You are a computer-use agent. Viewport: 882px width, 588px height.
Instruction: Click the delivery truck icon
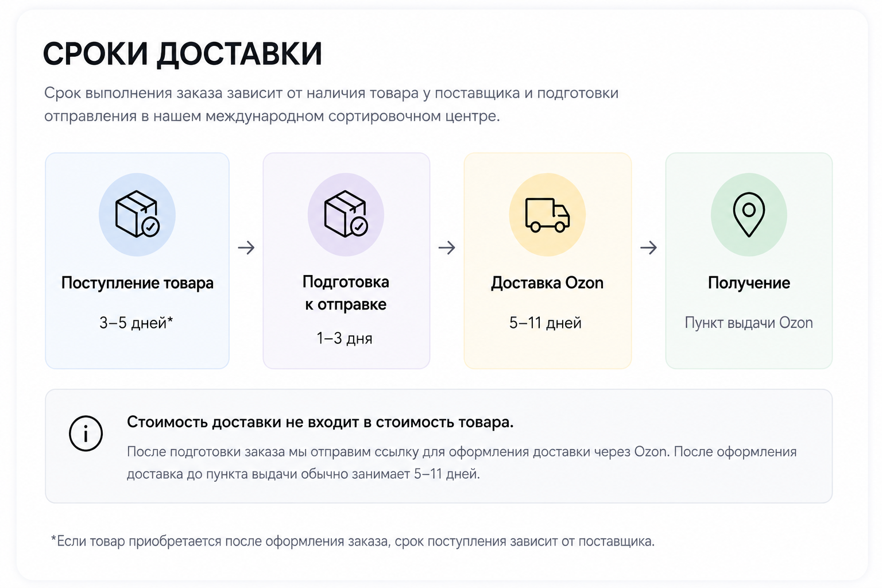pos(547,215)
